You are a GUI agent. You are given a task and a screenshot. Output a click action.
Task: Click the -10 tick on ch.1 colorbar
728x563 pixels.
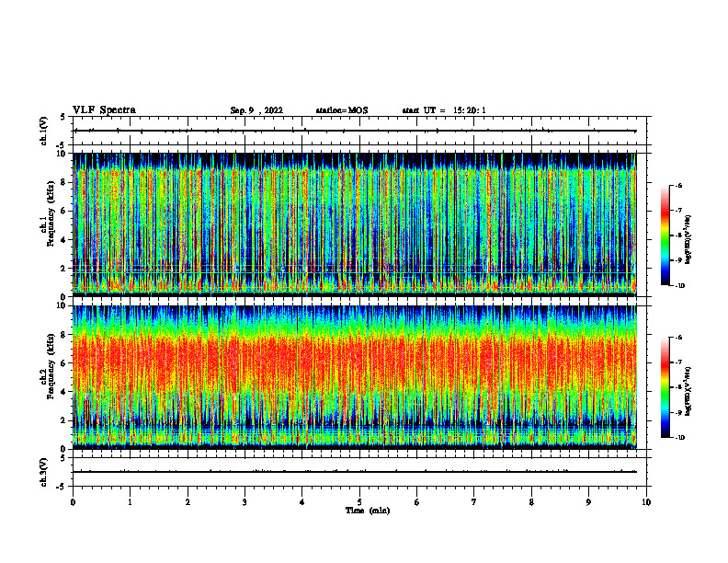pos(679,286)
